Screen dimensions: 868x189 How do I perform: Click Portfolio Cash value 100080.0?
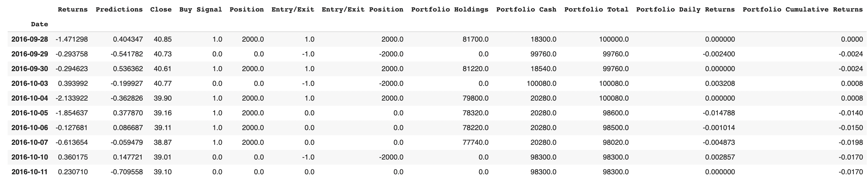coord(542,83)
